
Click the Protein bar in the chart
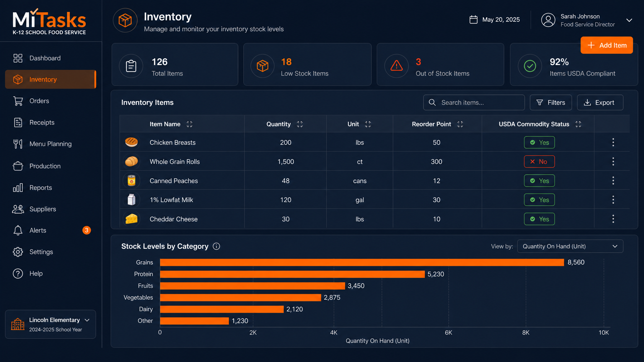pyautogui.click(x=292, y=274)
